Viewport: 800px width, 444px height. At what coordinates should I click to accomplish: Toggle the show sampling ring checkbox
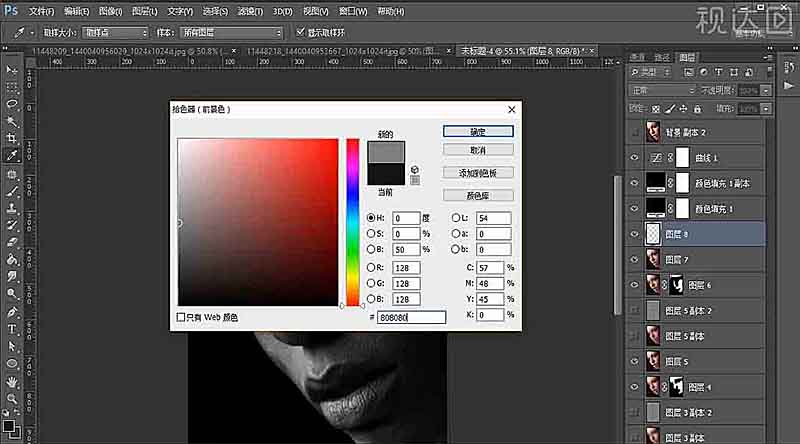[x=301, y=32]
